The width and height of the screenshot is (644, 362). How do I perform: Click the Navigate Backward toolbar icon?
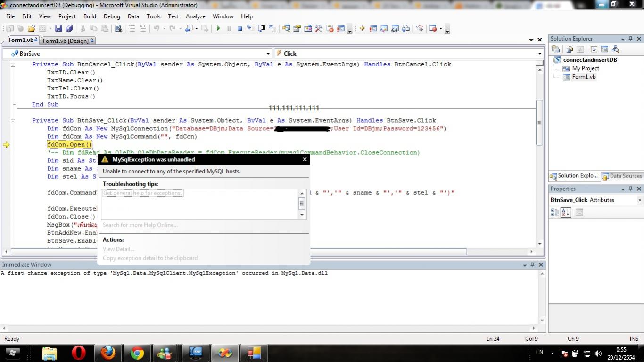[189, 28]
